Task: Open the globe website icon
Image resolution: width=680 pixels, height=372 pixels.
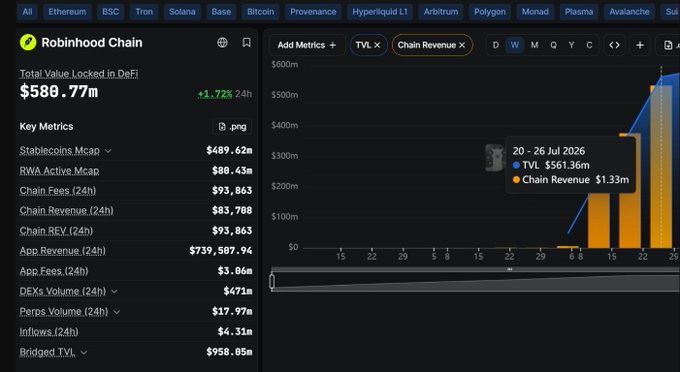Action: coord(222,42)
